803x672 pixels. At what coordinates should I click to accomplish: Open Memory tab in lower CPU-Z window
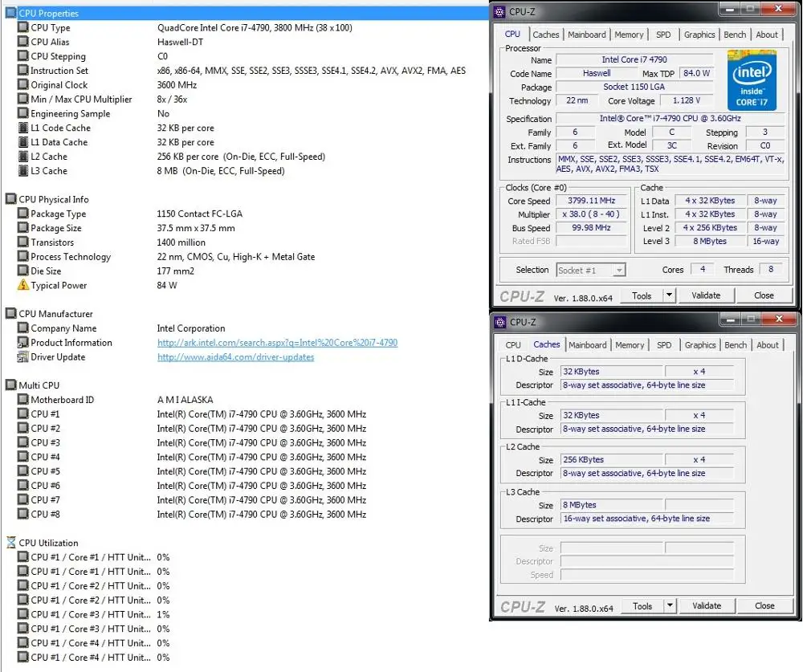pos(630,345)
